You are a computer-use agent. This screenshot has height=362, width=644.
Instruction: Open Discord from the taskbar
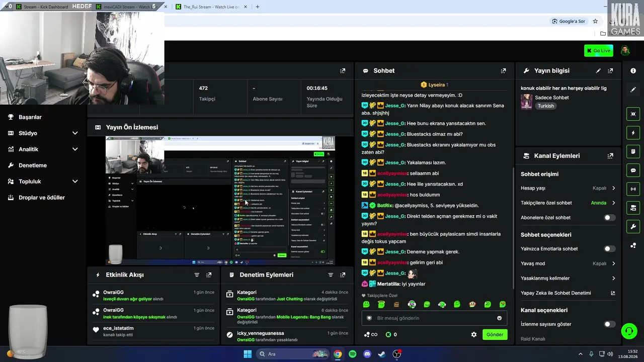367,354
